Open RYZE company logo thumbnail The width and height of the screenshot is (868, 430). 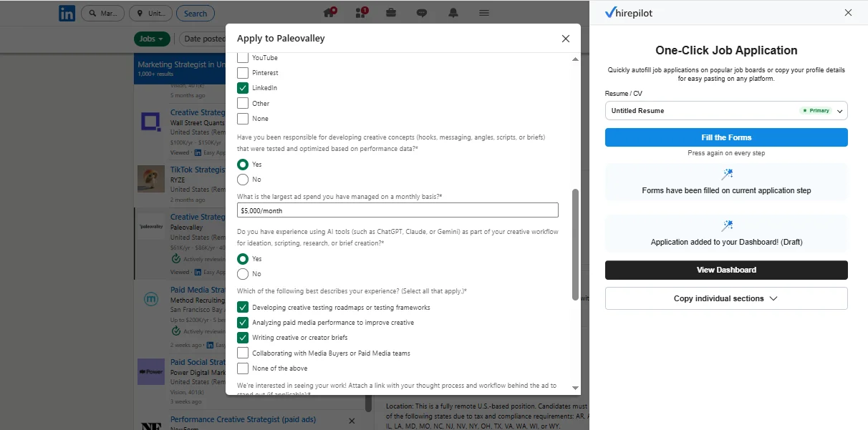[151, 179]
